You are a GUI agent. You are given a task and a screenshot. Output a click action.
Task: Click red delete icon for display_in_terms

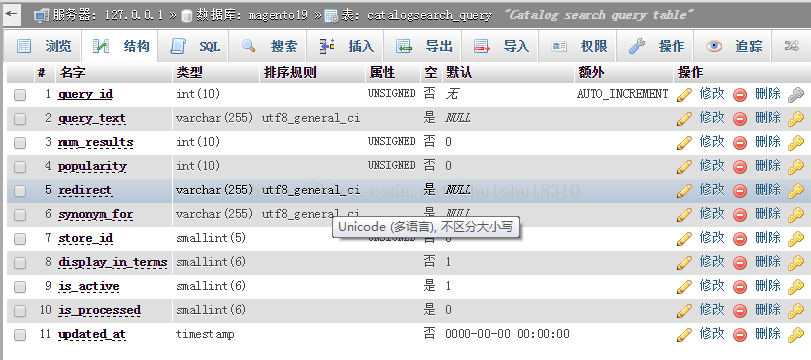tap(740, 263)
